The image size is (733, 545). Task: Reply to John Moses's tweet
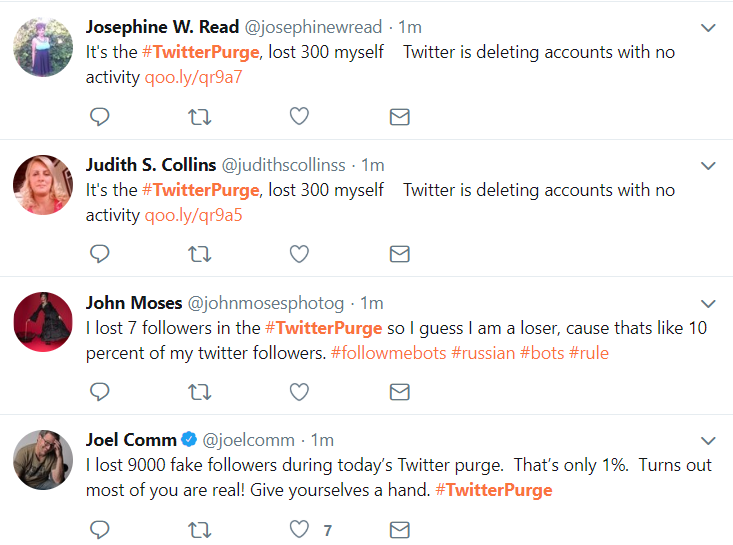[99, 392]
